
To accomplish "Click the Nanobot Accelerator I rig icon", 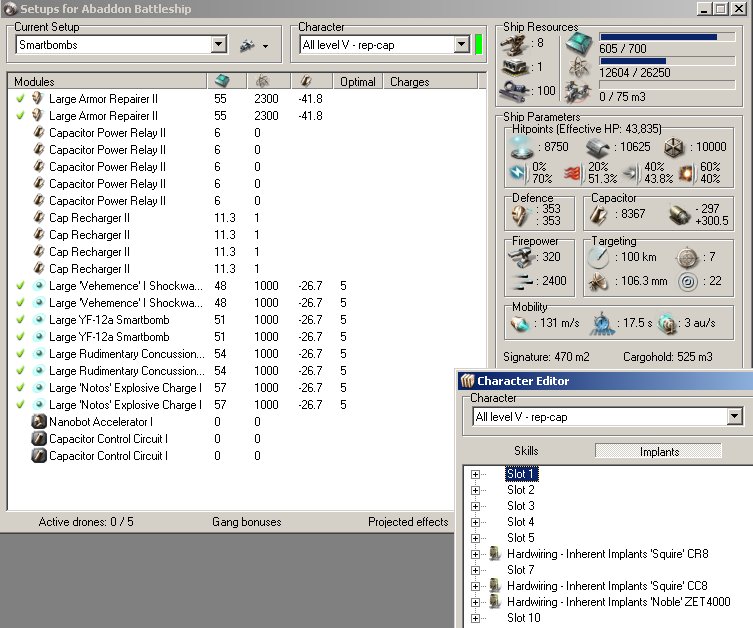I will point(39,422).
